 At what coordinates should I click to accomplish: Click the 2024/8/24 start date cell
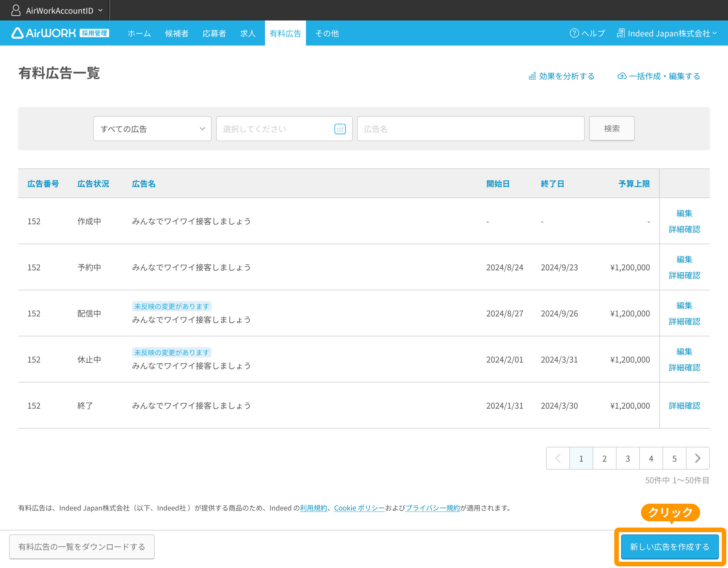505,267
